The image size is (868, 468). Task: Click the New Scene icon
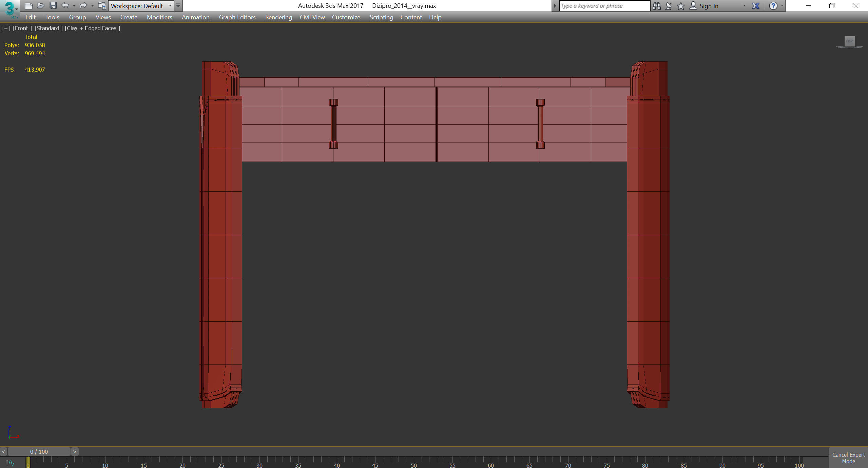29,5
